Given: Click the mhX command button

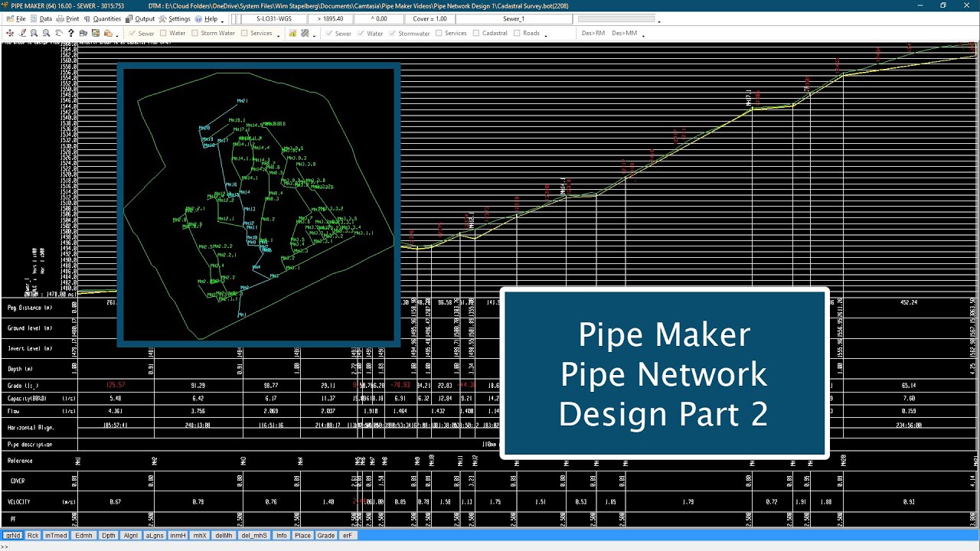Looking at the screenshot, I should click(x=200, y=536).
